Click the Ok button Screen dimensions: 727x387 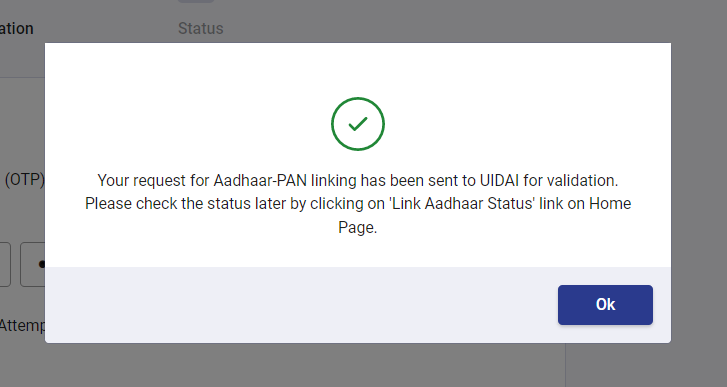pos(605,305)
